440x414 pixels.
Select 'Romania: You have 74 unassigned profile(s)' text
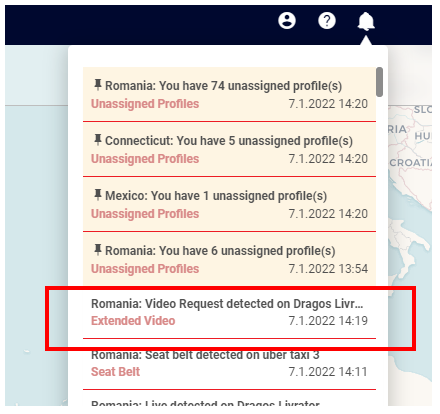[224, 86]
